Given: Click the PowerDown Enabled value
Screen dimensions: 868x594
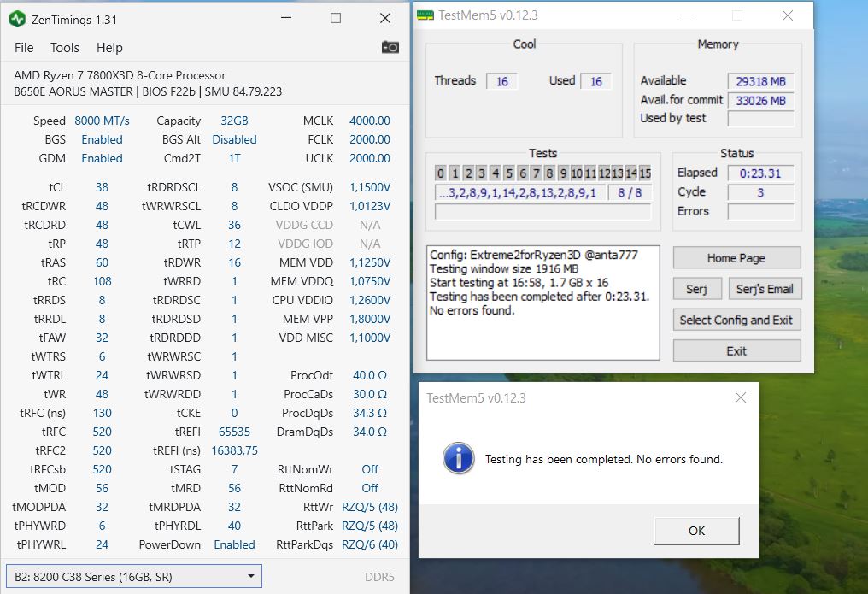Looking at the screenshot, I should pos(234,544).
